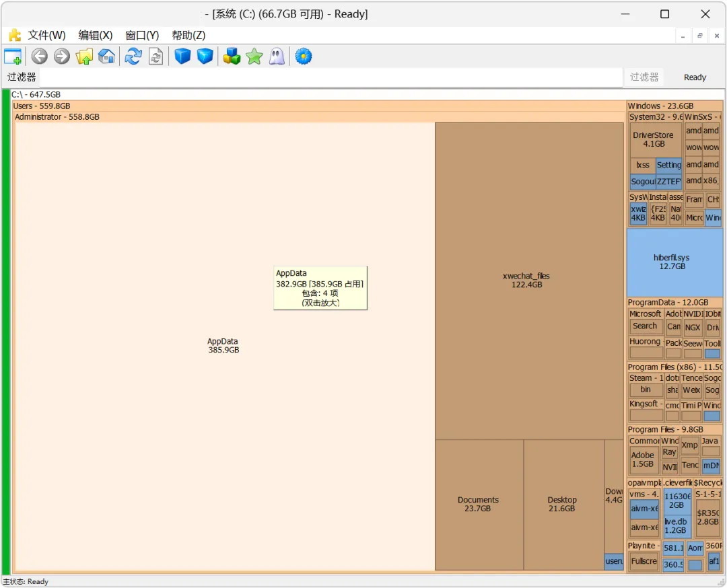Select the Java folder block

(711, 446)
